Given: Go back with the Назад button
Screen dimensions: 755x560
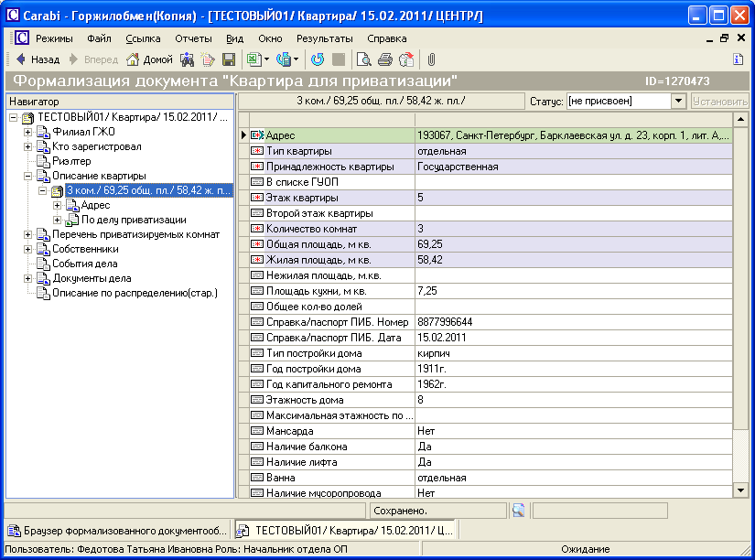Looking at the screenshot, I should [38, 59].
